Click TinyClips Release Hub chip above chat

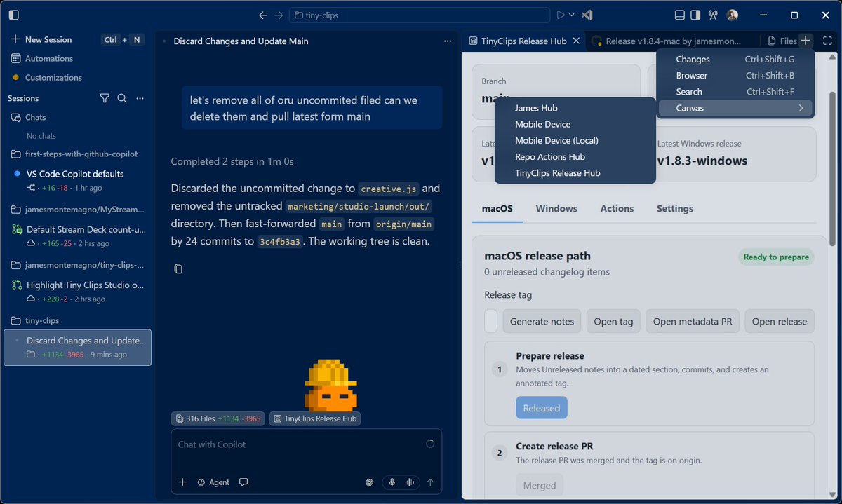pos(314,418)
